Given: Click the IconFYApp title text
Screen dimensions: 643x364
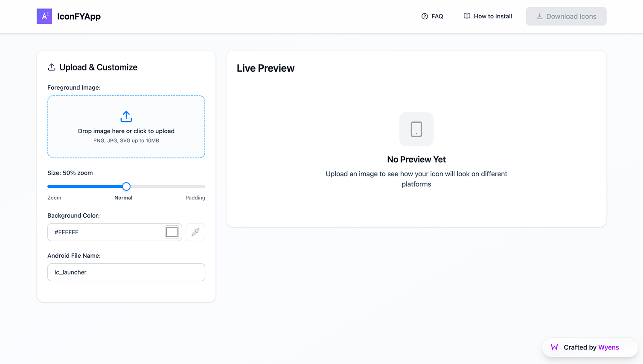Looking at the screenshot, I should (79, 17).
